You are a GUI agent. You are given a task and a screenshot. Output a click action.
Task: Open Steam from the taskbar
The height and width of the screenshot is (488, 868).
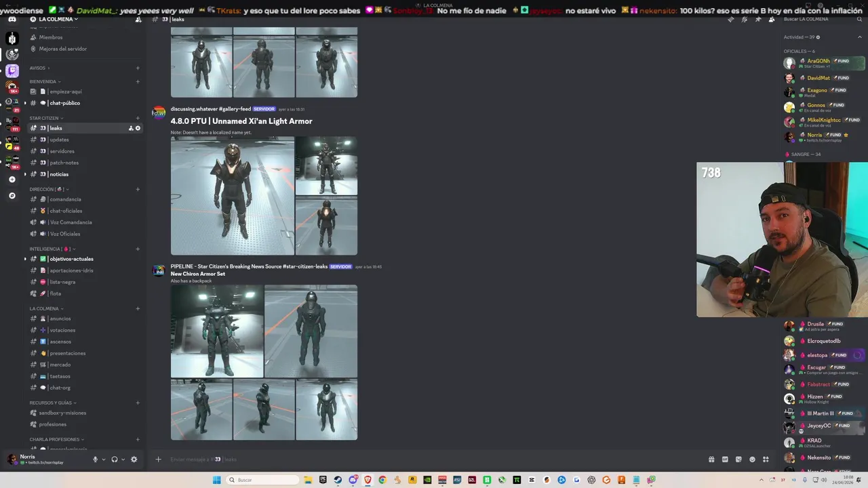pyautogui.click(x=338, y=480)
